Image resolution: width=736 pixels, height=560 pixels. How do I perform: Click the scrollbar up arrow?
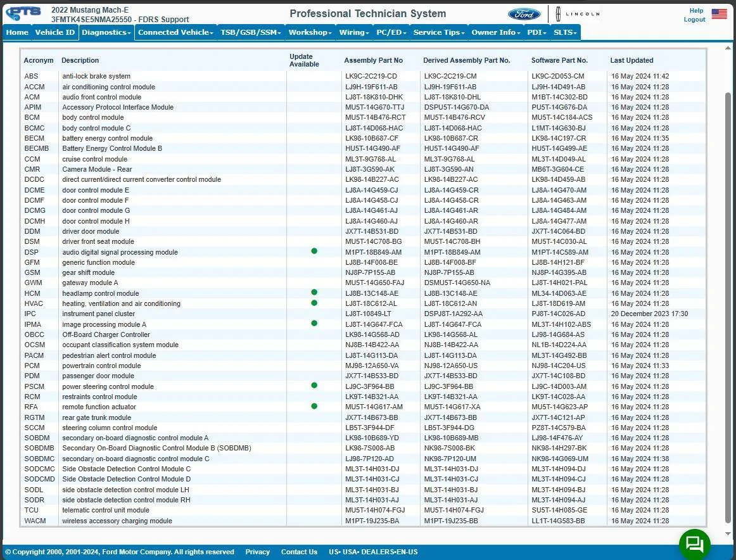[728, 48]
